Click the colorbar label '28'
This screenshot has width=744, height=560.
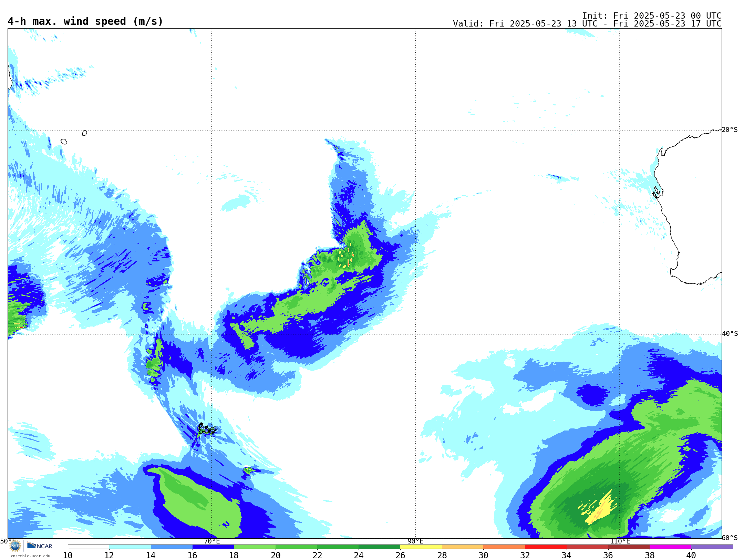click(x=442, y=555)
